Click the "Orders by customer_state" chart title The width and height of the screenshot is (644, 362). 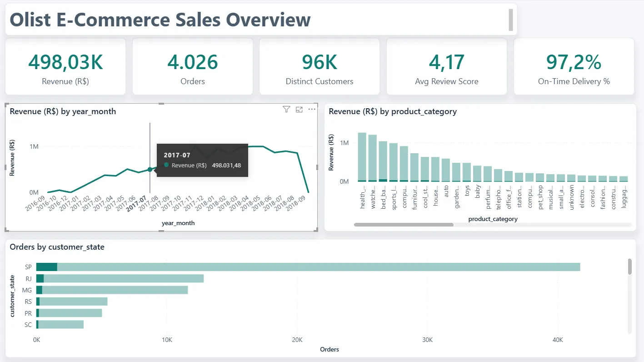pos(57,247)
